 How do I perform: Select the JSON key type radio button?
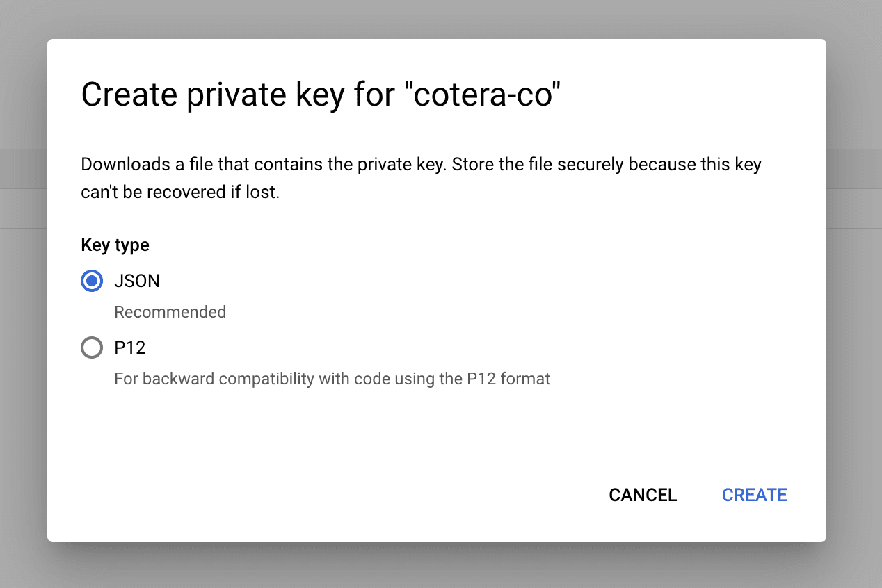tap(92, 281)
